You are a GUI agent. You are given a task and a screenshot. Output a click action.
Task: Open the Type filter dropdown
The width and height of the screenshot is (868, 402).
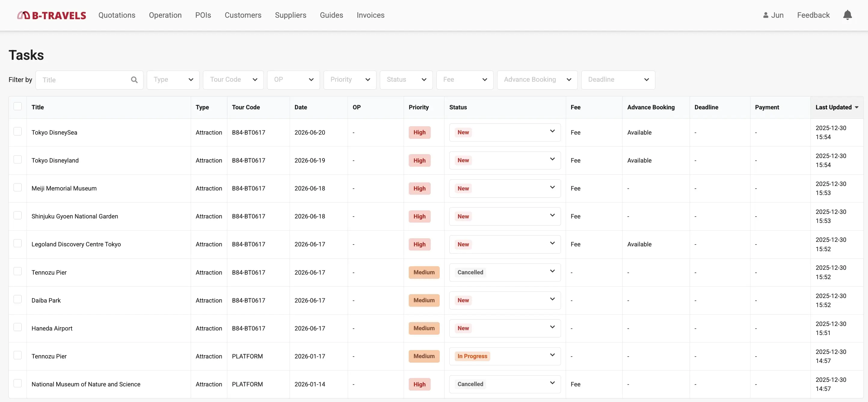173,80
